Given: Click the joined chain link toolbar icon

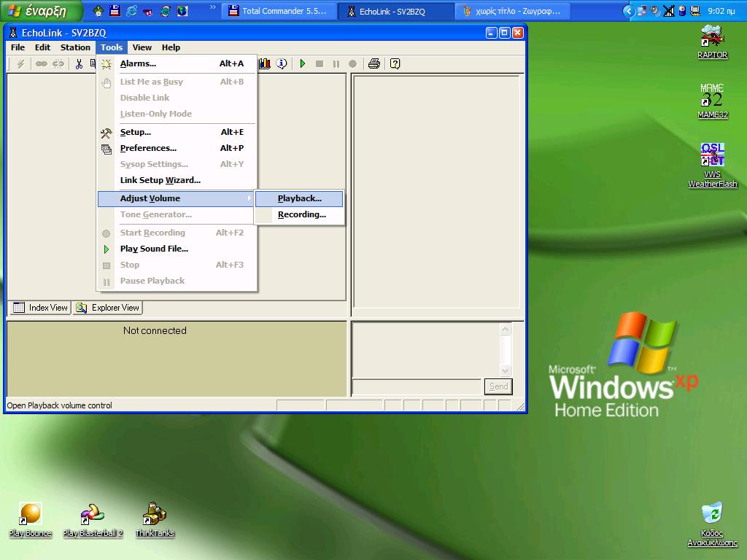Looking at the screenshot, I should coord(42,64).
